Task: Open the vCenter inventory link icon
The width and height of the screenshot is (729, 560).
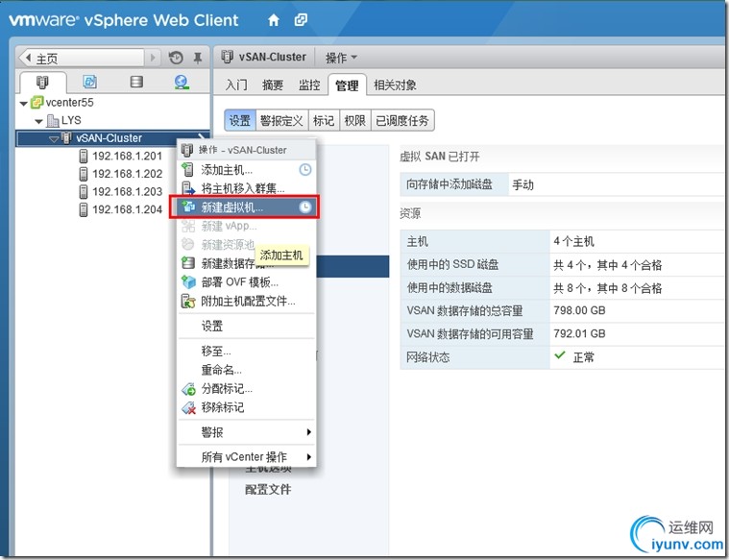Action: pos(301,20)
